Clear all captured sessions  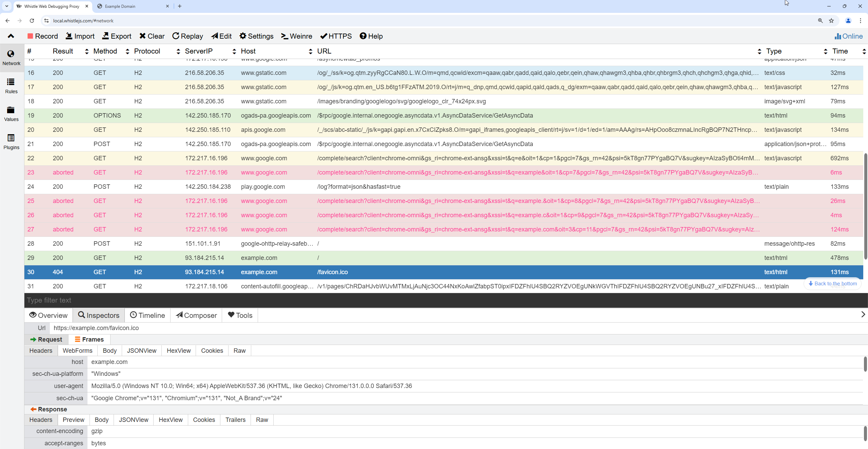click(152, 36)
